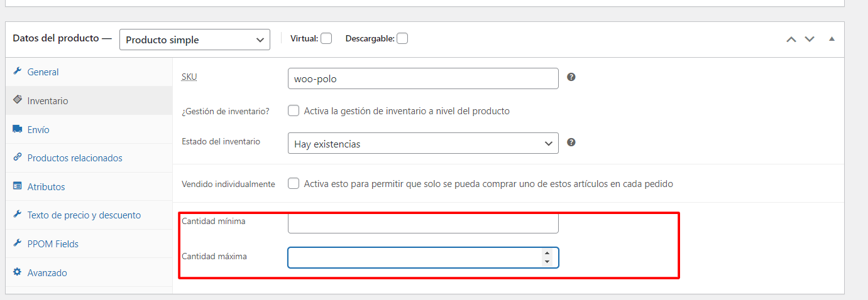This screenshot has height=300, width=868.
Task: Click the Texto de precio y descuento wrench icon
Action: click(18, 215)
